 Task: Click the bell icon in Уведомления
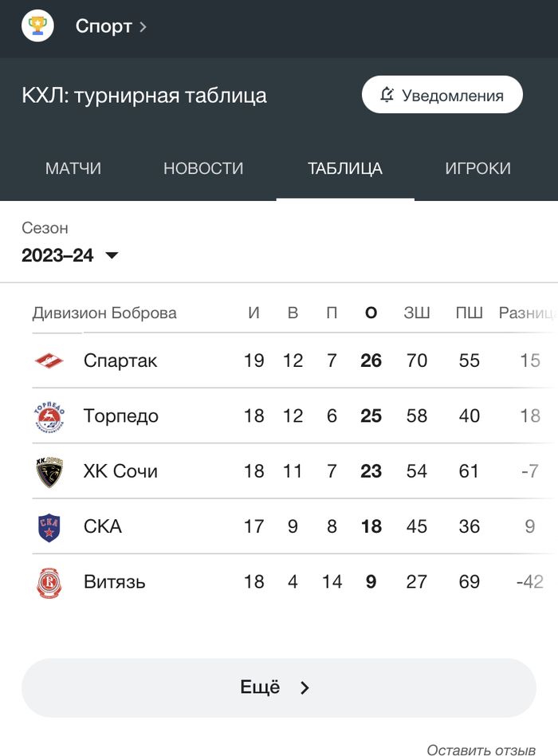[387, 96]
